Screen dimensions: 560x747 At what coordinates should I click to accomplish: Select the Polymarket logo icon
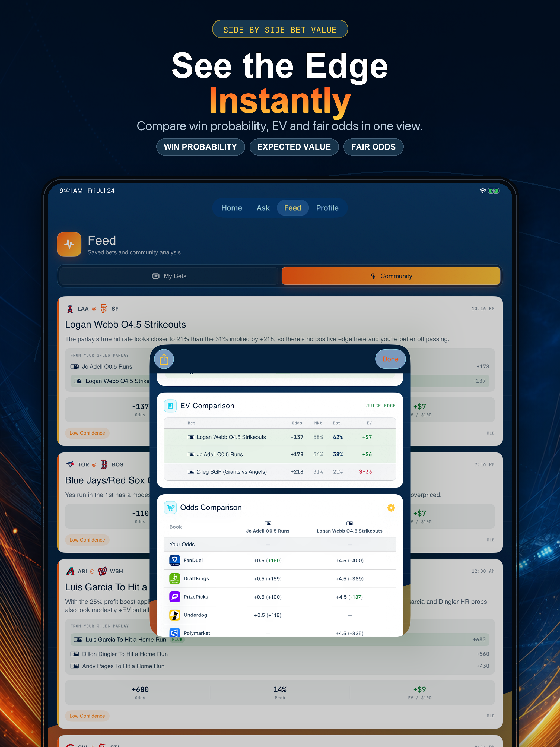coord(174,632)
